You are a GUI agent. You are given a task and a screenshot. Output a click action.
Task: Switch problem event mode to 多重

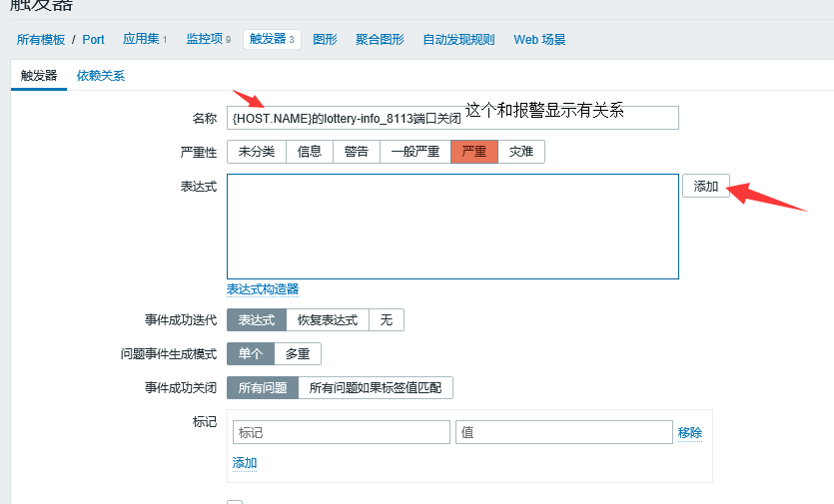click(x=298, y=354)
